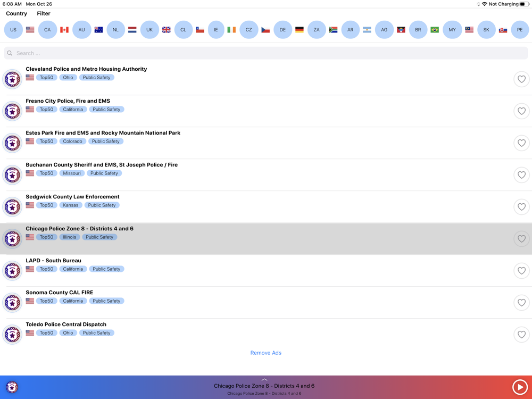Select the CL country circle
The height and width of the screenshot is (399, 532).
(x=183, y=29)
